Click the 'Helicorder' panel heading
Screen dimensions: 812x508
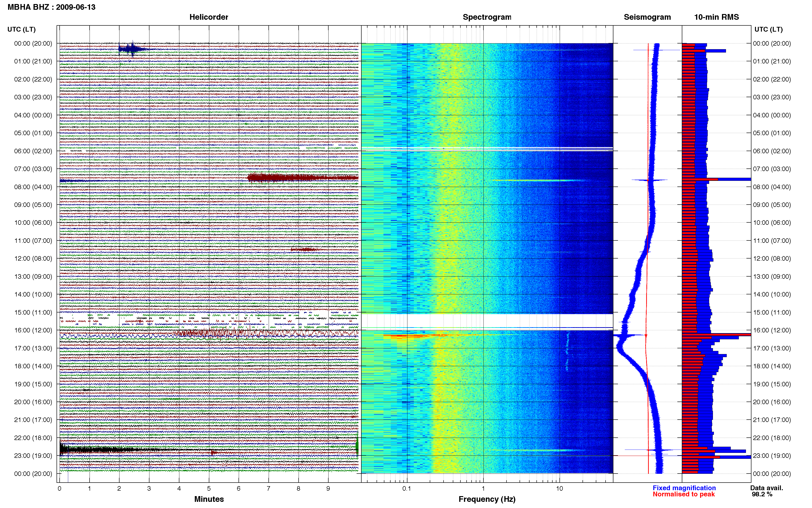tap(209, 17)
